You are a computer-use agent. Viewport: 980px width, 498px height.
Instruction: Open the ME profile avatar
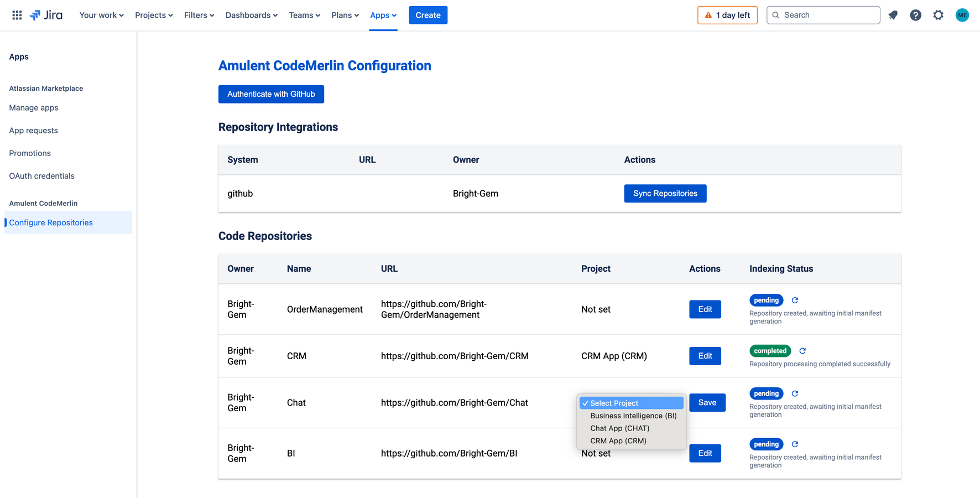pyautogui.click(x=962, y=15)
